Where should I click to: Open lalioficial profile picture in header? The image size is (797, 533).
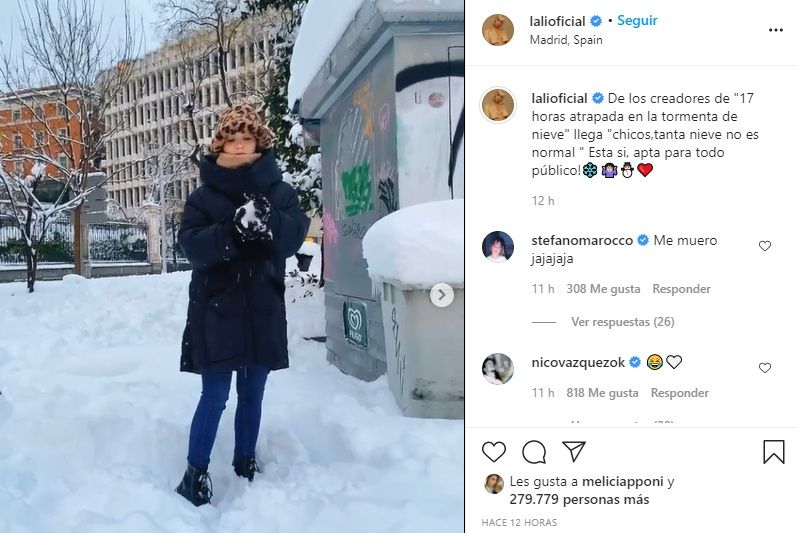(x=498, y=30)
